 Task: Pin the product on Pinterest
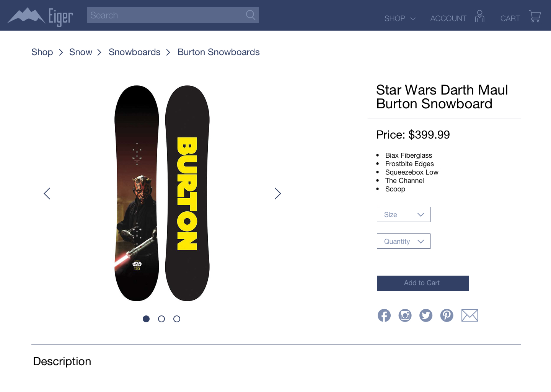(447, 315)
